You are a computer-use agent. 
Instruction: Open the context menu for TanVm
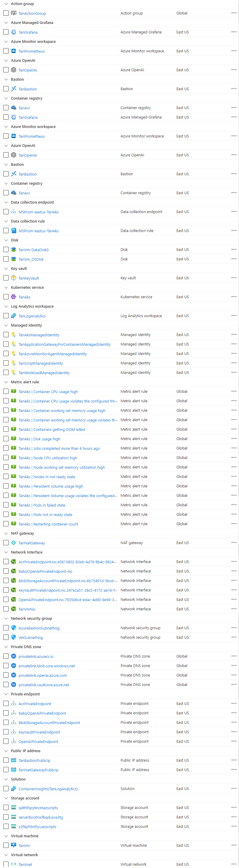[x=234, y=845]
